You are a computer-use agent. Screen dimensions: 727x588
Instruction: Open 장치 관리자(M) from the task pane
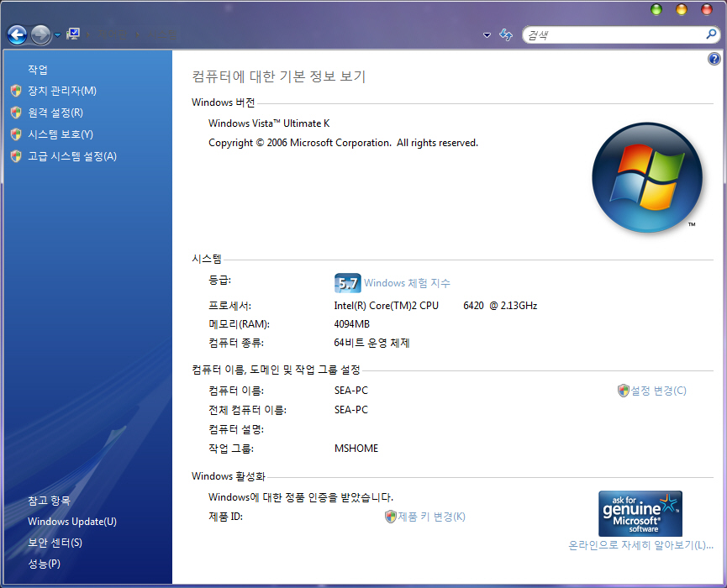[x=62, y=91]
